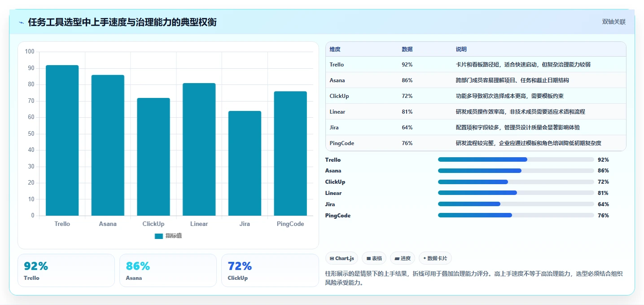Viewport: 644px width, 305px height.
Task: Click the 双轴关联 label in header
Action: coord(613,22)
